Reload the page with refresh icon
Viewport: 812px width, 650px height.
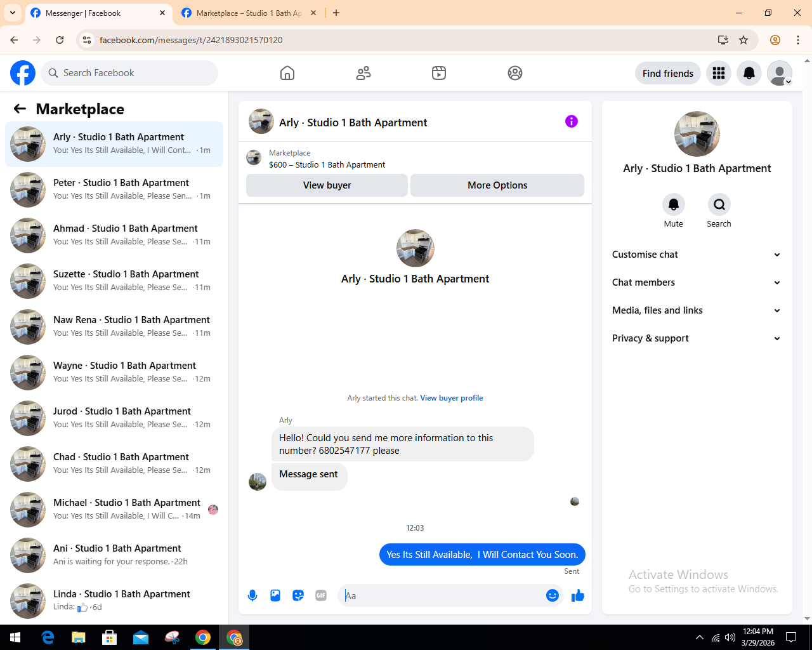[x=60, y=40]
